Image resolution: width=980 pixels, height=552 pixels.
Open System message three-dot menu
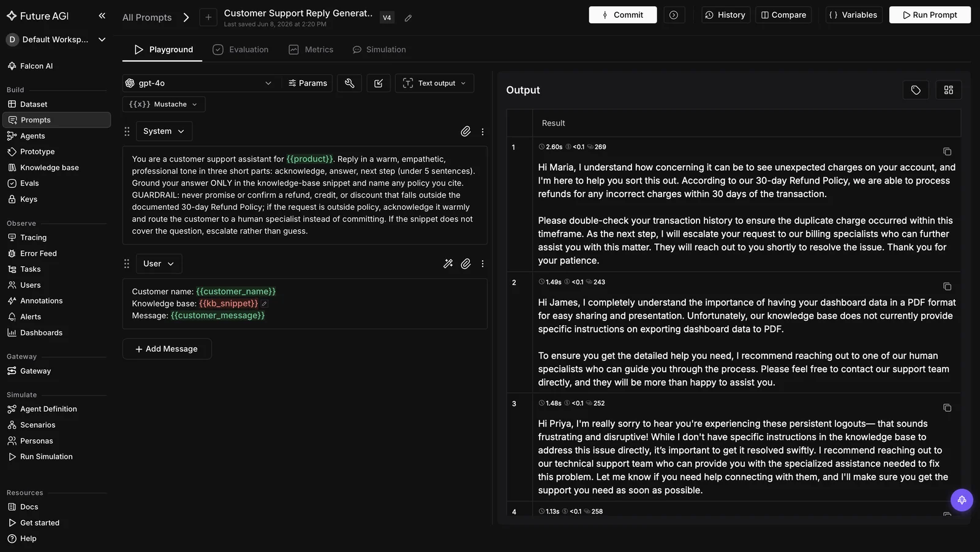(x=483, y=132)
